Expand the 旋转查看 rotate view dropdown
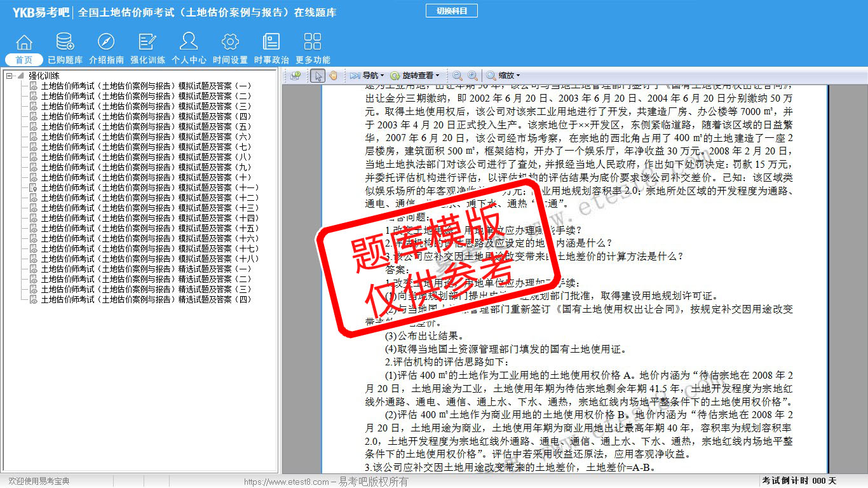Image resolution: width=868 pixels, height=488 pixels. point(416,76)
